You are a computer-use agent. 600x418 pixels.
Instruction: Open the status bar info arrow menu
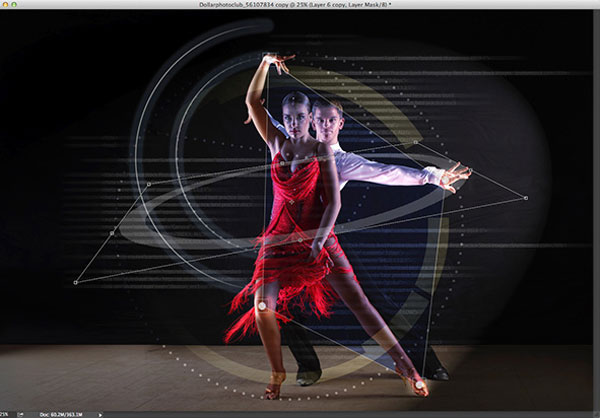coord(100,415)
